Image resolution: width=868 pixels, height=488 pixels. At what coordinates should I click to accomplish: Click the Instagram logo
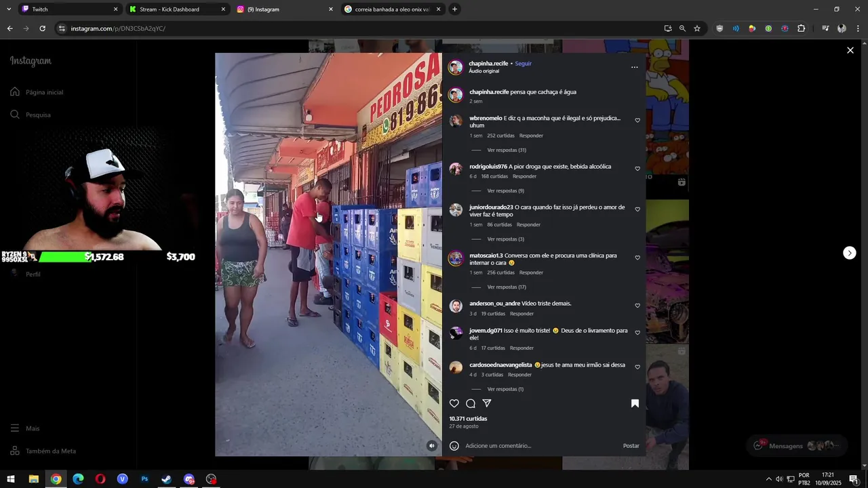[x=31, y=61]
